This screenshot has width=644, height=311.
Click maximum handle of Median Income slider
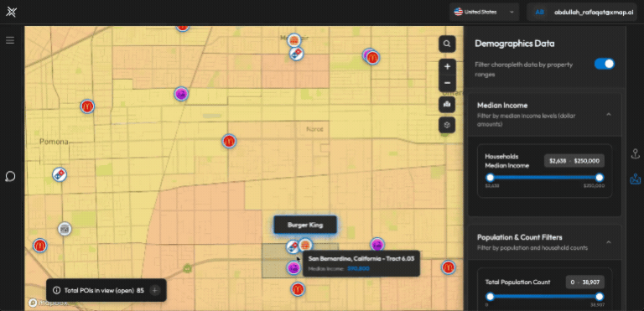(600, 178)
